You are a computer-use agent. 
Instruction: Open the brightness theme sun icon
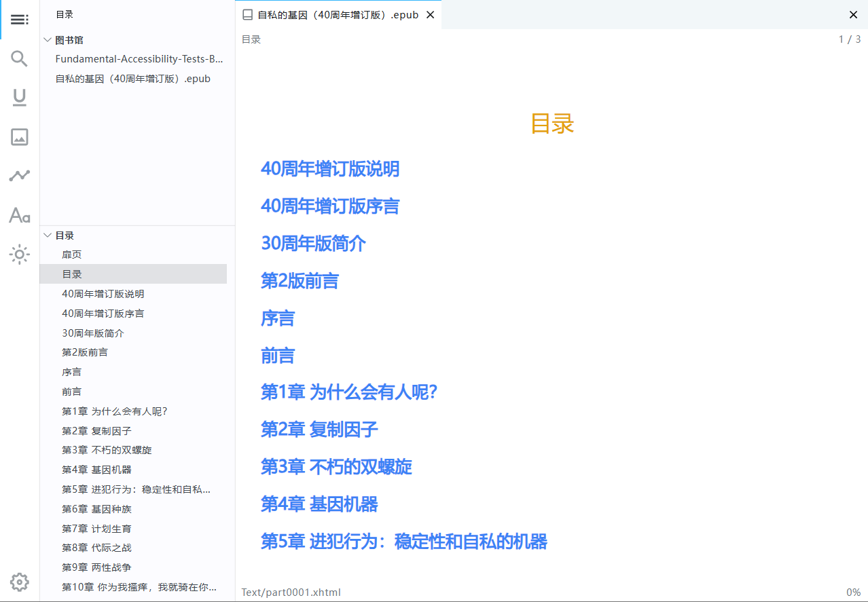(20, 255)
